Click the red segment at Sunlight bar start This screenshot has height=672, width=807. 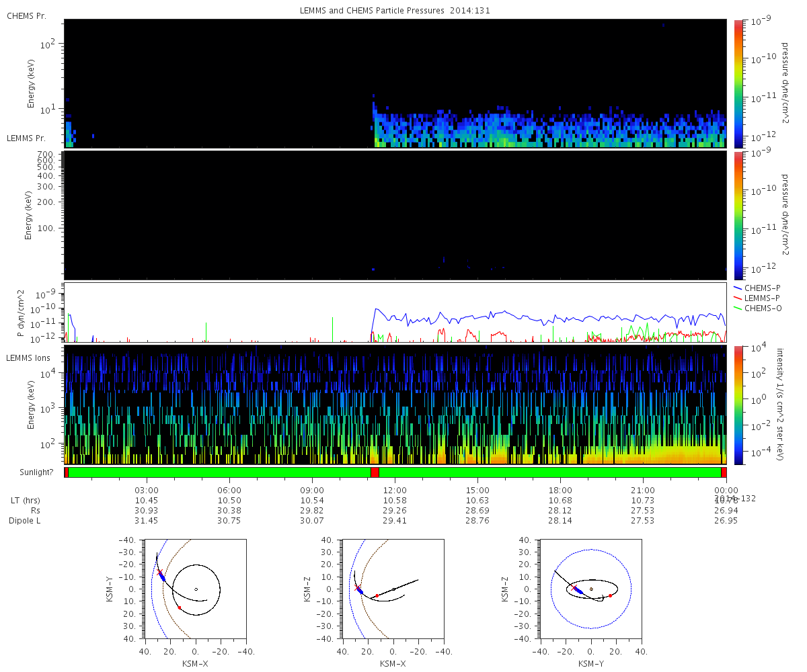point(66,472)
